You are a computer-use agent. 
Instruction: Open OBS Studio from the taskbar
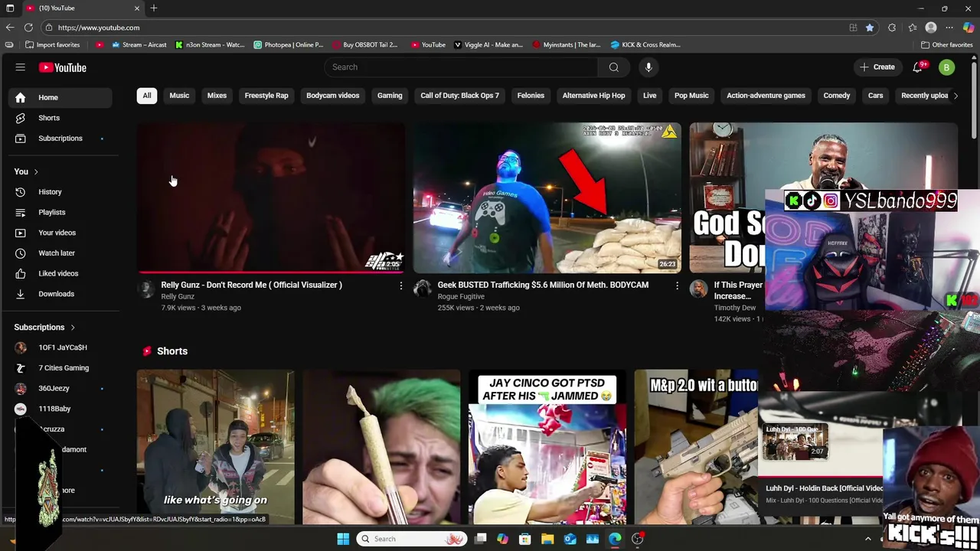[637, 539]
